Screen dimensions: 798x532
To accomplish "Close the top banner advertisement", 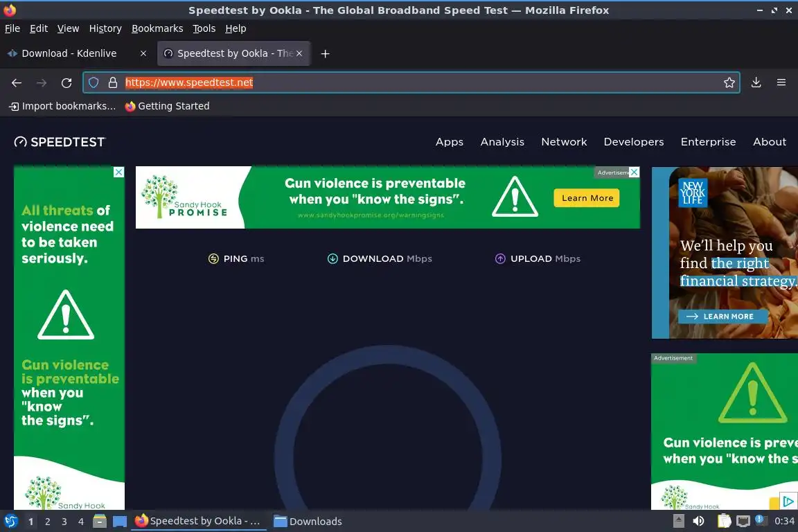I will [x=634, y=172].
